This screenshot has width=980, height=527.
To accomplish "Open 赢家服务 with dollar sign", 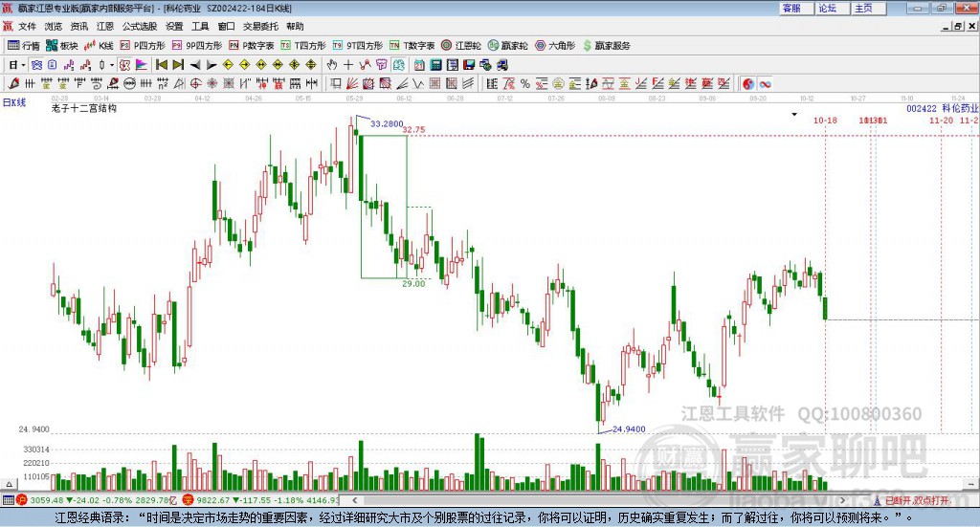I will click(x=606, y=46).
